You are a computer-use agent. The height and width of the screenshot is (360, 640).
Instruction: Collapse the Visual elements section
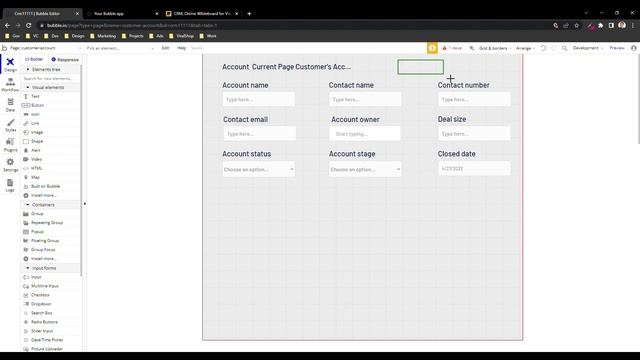pyautogui.click(x=28, y=87)
